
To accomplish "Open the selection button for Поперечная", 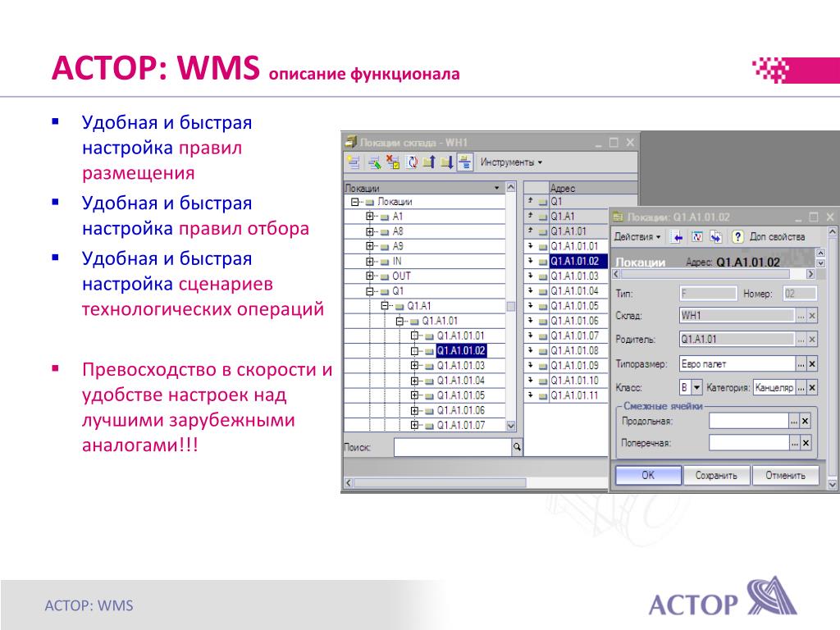I will coord(794,442).
